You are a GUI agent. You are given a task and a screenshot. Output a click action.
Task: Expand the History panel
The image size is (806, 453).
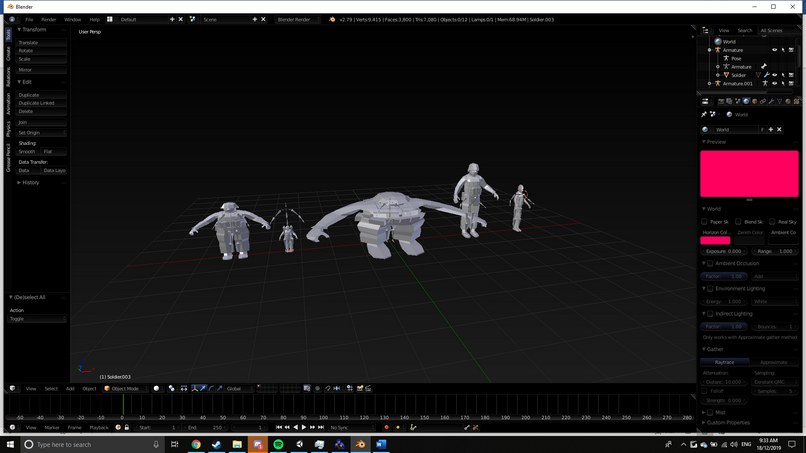[30, 183]
